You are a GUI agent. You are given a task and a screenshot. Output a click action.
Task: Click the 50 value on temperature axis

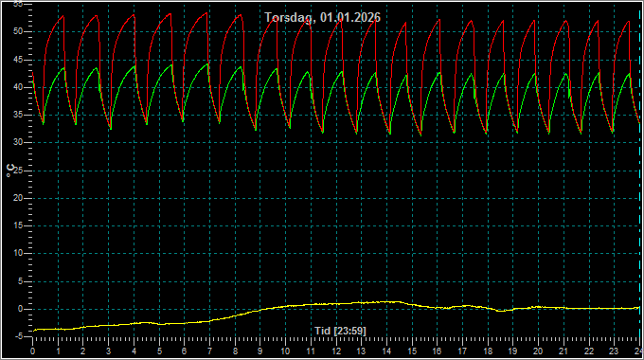point(18,31)
